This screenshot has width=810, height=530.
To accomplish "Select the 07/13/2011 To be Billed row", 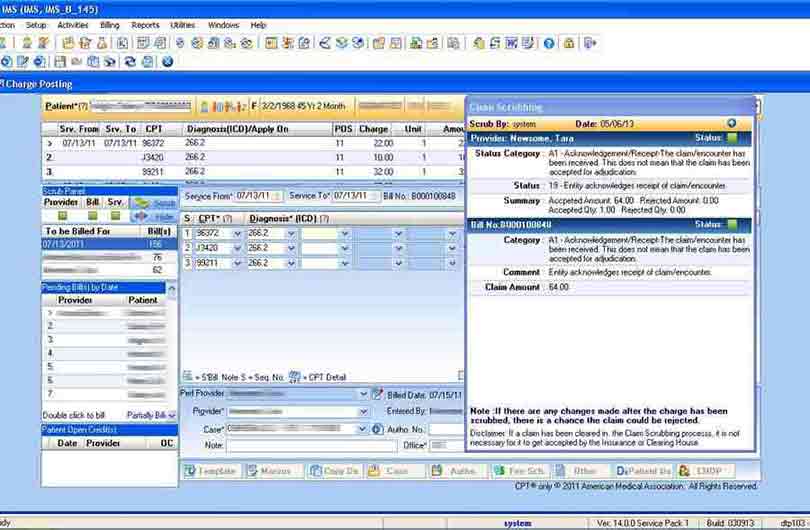I will click(108, 244).
